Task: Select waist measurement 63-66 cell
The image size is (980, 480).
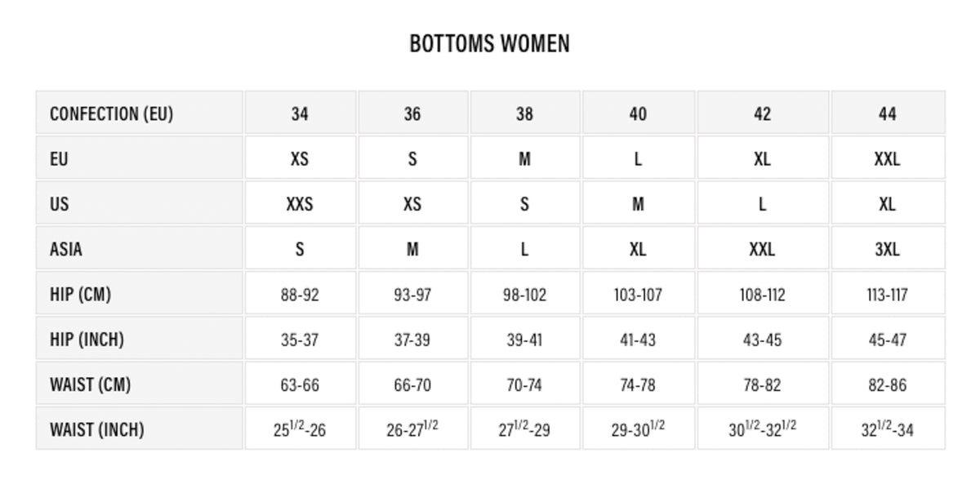Action: [x=300, y=384]
